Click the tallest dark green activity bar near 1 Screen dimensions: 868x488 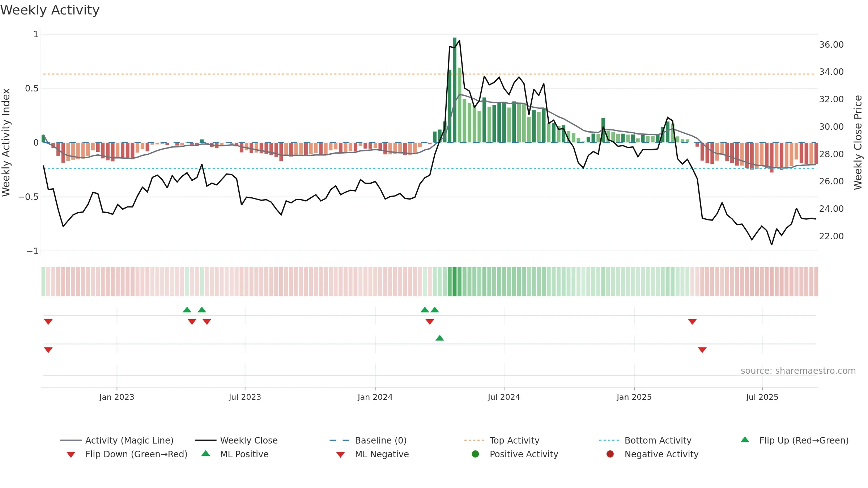click(x=455, y=90)
